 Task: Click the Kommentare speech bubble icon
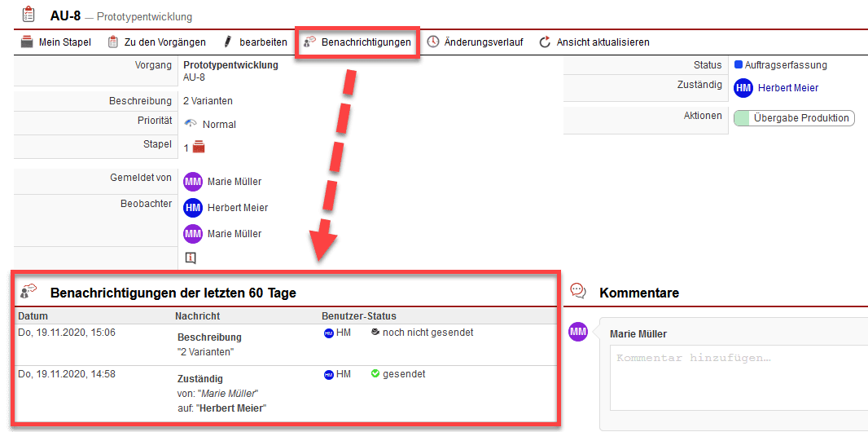[578, 291]
